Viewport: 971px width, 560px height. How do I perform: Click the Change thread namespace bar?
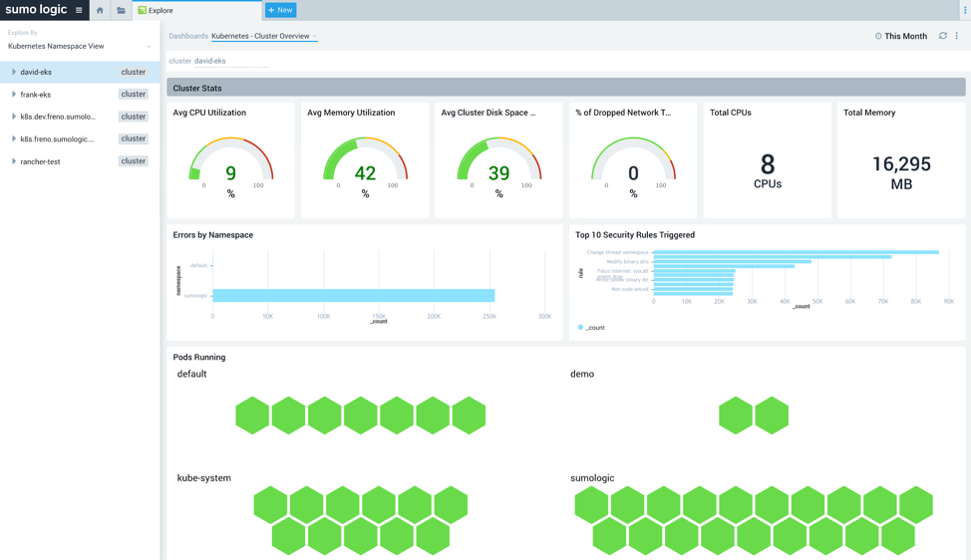[x=797, y=252]
